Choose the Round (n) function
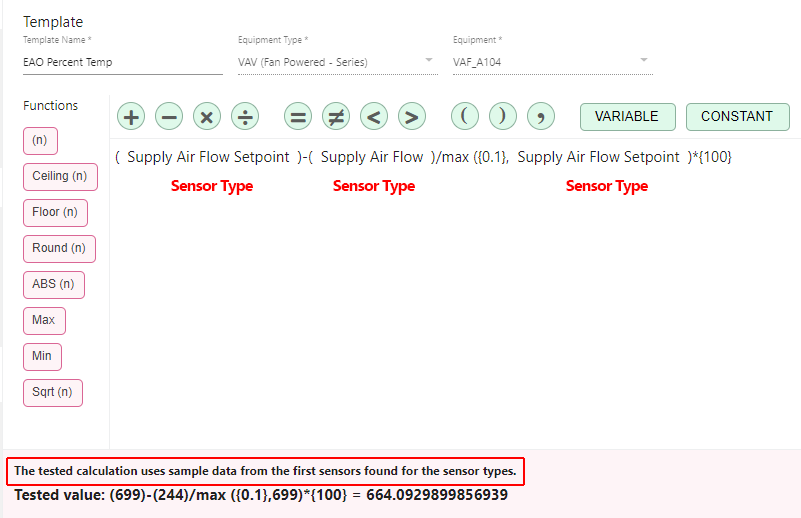The height and width of the screenshot is (518, 801). click(59, 248)
